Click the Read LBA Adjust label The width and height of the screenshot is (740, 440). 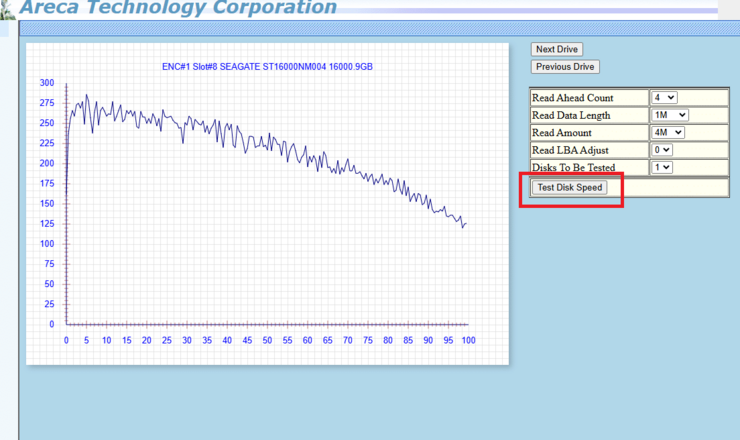click(570, 150)
